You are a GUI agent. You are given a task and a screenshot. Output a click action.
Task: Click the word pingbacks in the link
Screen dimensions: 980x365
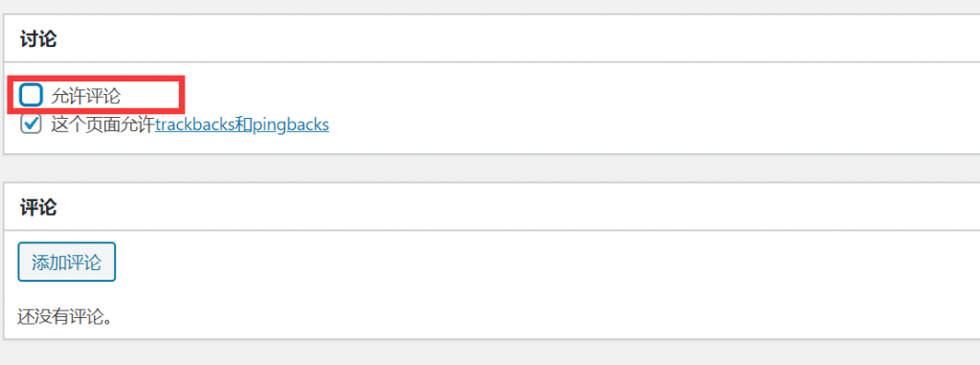coord(291,125)
